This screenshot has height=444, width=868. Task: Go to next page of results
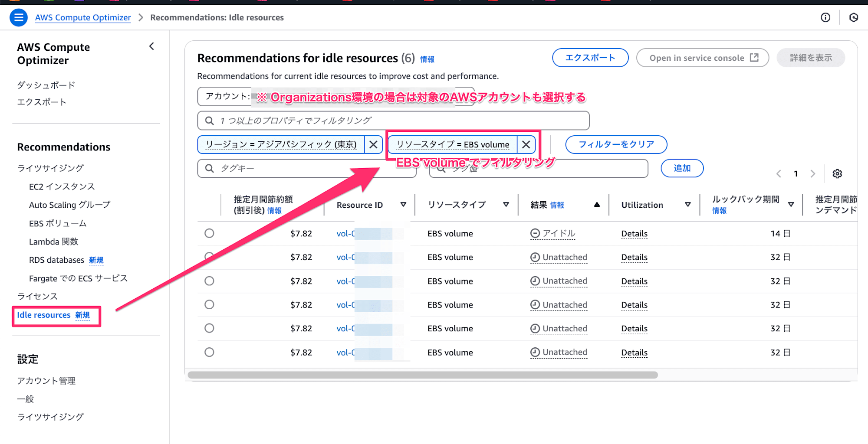(813, 174)
